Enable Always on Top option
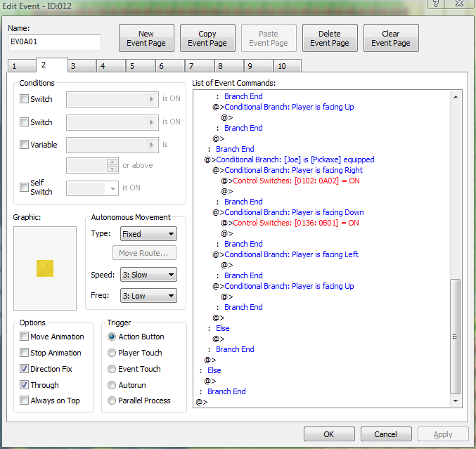Viewport: 476px width, 449px height. [24, 400]
